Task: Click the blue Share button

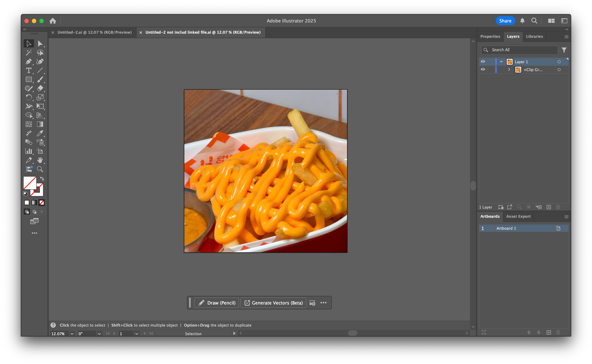Action: point(505,21)
